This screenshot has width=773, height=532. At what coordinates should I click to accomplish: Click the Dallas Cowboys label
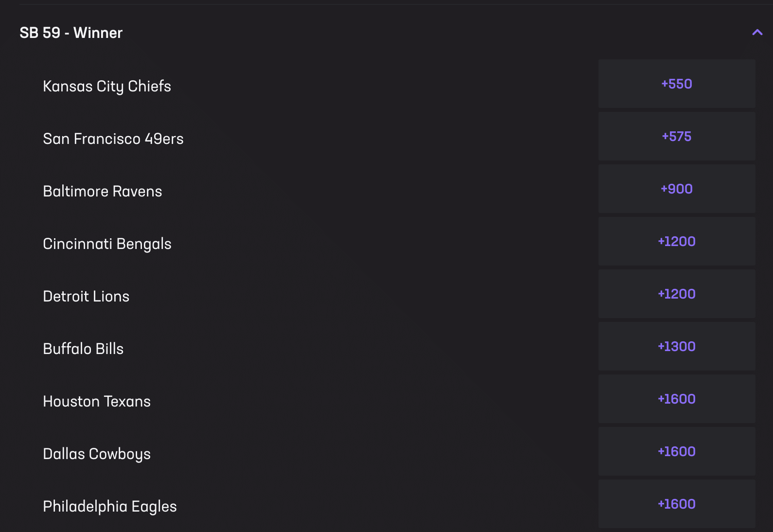coord(97,454)
